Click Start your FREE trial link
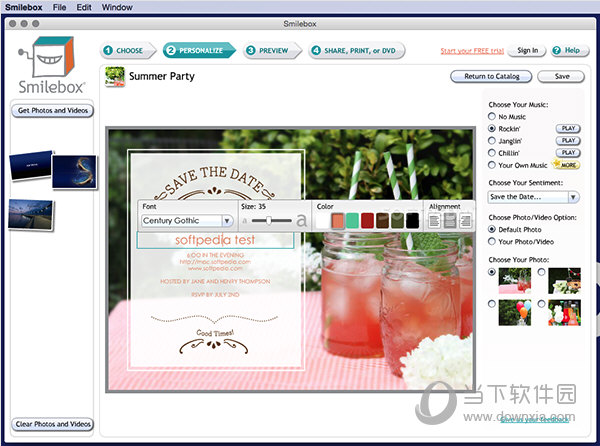The height and width of the screenshot is (446, 600). coord(472,51)
